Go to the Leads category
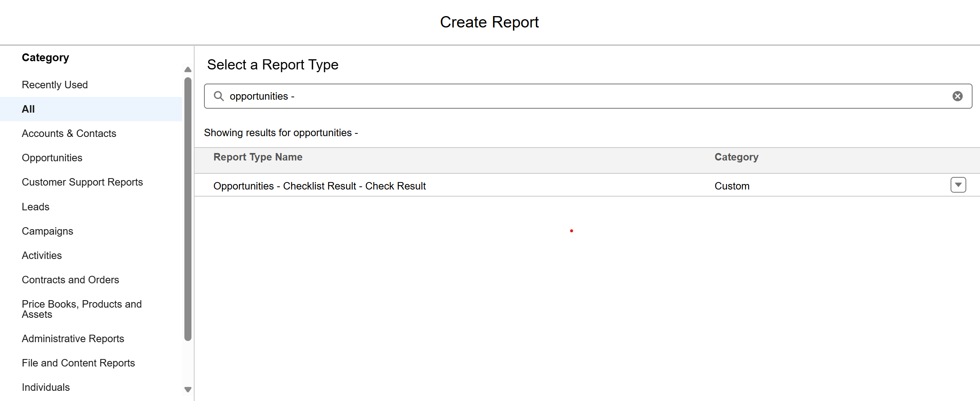980x401 pixels. [x=36, y=207]
